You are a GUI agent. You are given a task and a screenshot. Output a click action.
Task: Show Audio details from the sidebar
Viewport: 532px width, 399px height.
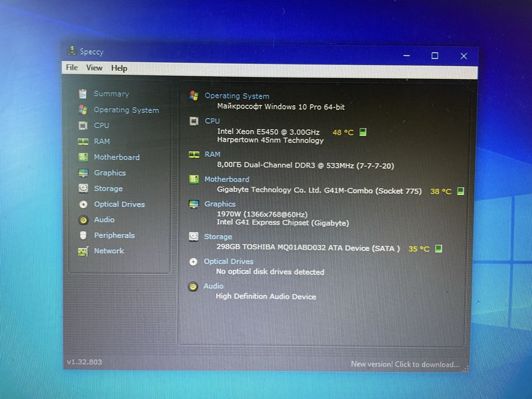[104, 219]
